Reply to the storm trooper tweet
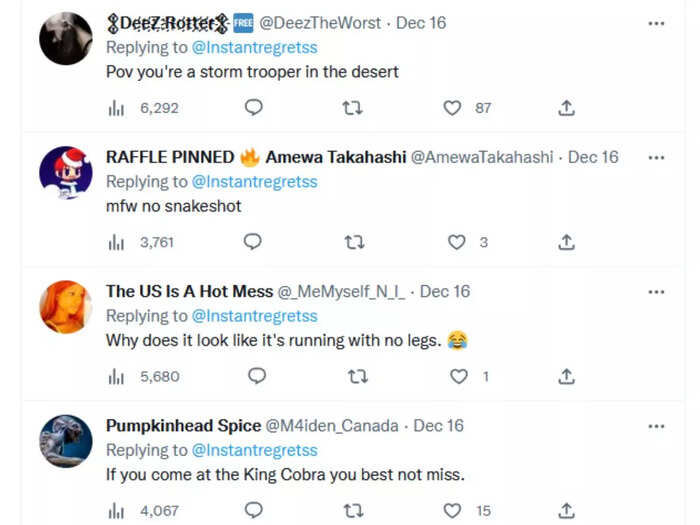The image size is (700, 525). click(254, 108)
